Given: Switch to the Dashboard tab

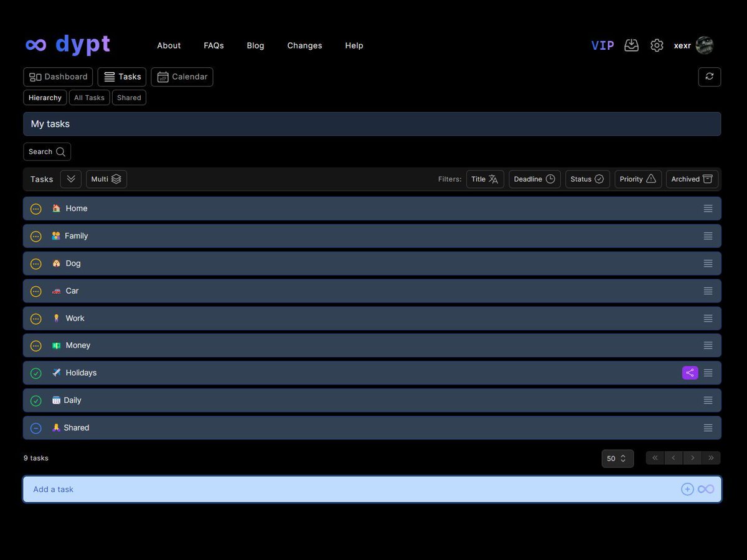Looking at the screenshot, I should coord(58,77).
